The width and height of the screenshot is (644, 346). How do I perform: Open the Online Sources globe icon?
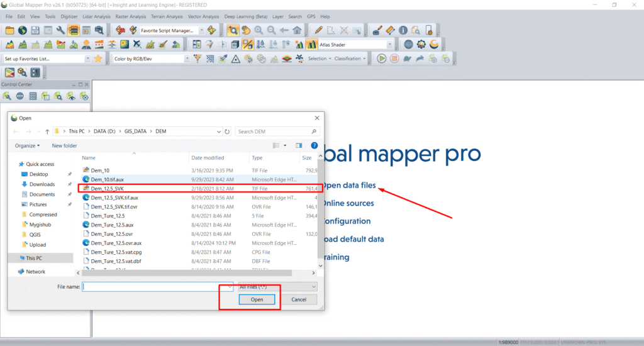[x=23, y=30]
